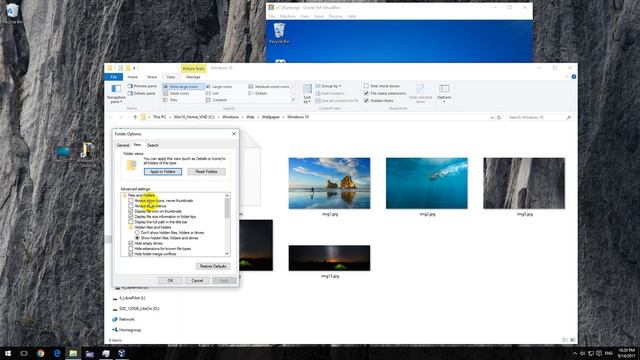
Task: Open the Sort by dropdown
Action: click(x=307, y=93)
